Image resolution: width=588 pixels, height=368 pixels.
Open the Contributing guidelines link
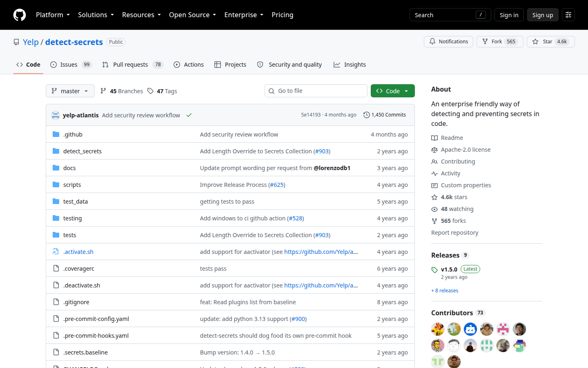click(453, 162)
